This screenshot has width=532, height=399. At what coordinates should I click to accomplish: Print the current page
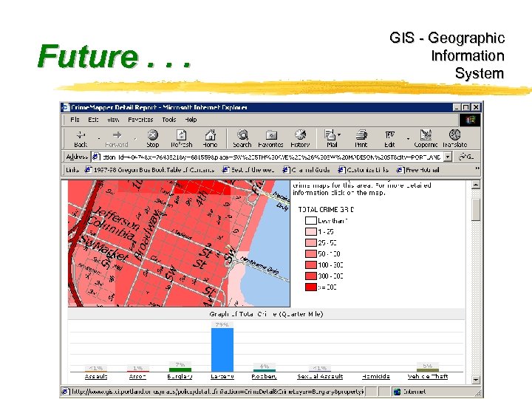point(361,139)
